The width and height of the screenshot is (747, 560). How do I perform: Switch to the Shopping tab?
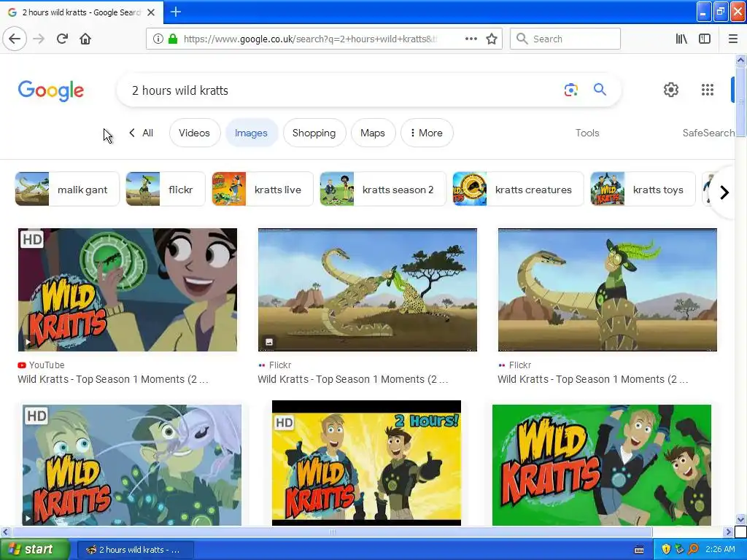314,133
